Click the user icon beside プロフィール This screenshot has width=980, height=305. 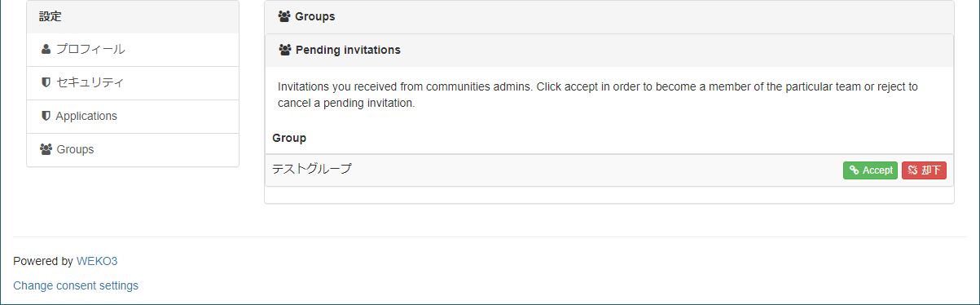pos(46,49)
